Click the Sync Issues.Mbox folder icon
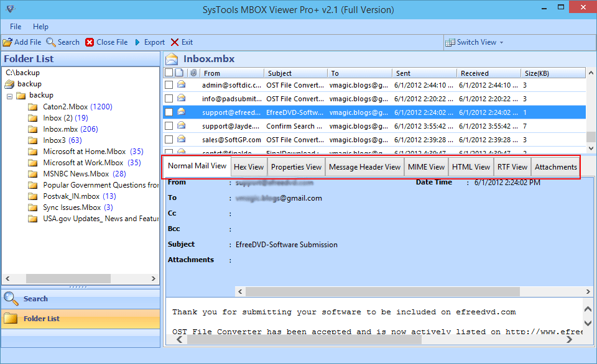Image resolution: width=597 pixels, height=364 pixels. tap(33, 207)
